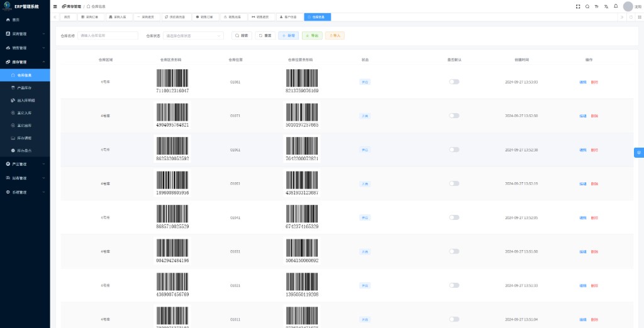Expand the 采购管理 sidebar menu
The width and height of the screenshot is (644, 328).
tap(25, 34)
